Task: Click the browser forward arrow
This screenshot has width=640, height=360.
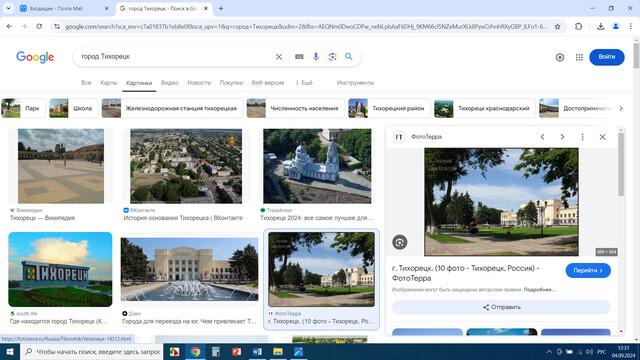Action: (24, 27)
